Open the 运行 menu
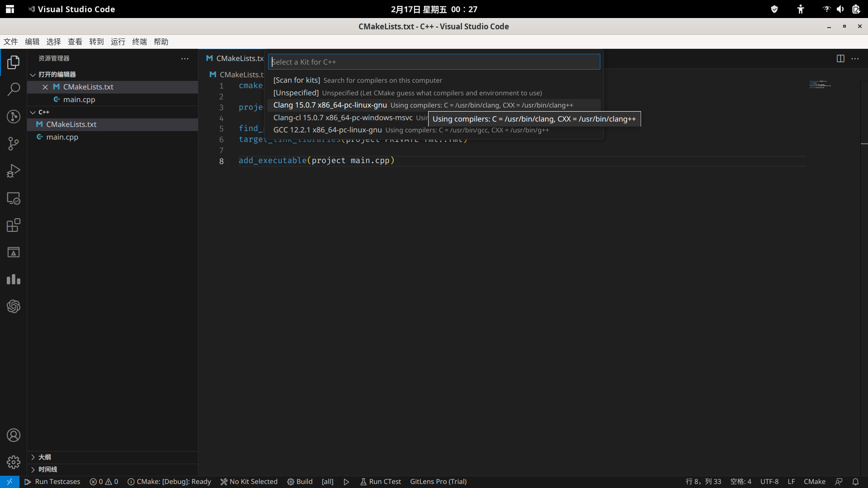868x488 pixels. [x=118, y=42]
